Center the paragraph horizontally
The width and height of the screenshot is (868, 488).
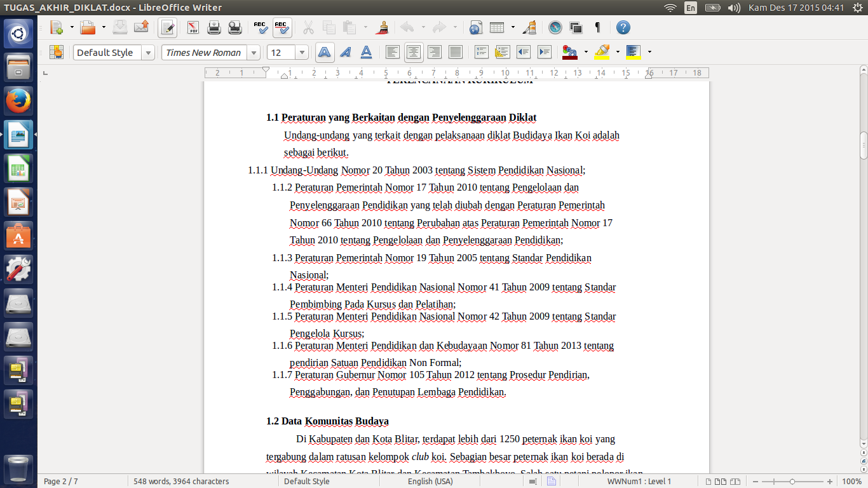point(414,52)
